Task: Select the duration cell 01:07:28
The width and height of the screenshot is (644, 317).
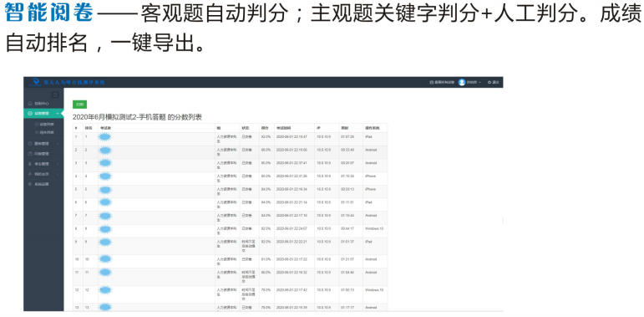Action: pos(347,136)
